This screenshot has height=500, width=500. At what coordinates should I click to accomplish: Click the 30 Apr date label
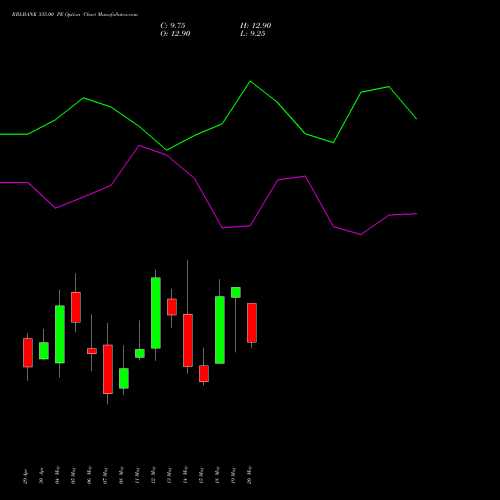point(42,477)
